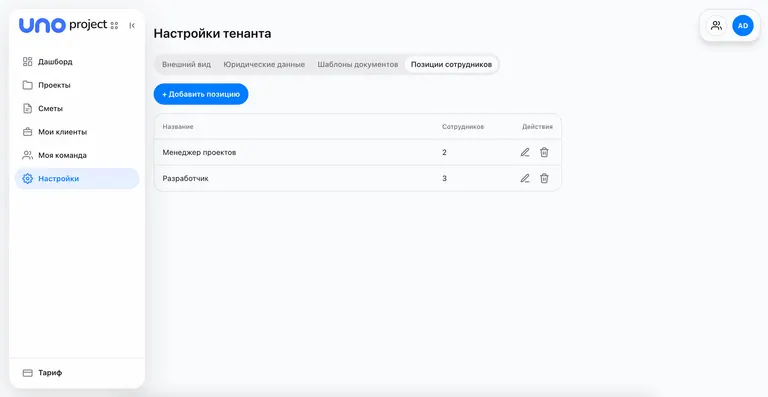Image resolution: width=768 pixels, height=397 pixels.
Task: Delete the Разработчик position
Action: [544, 178]
